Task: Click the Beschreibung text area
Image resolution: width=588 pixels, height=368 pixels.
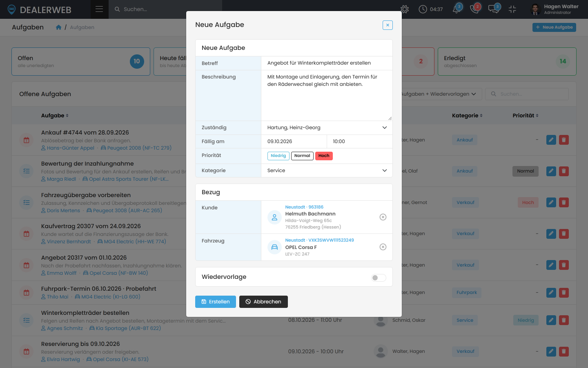Action: point(327,96)
